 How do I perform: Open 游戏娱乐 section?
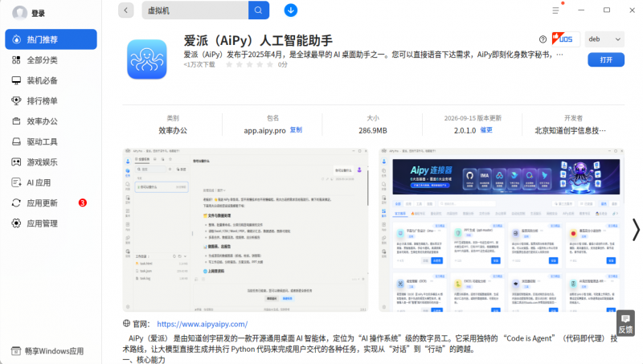coord(51,162)
